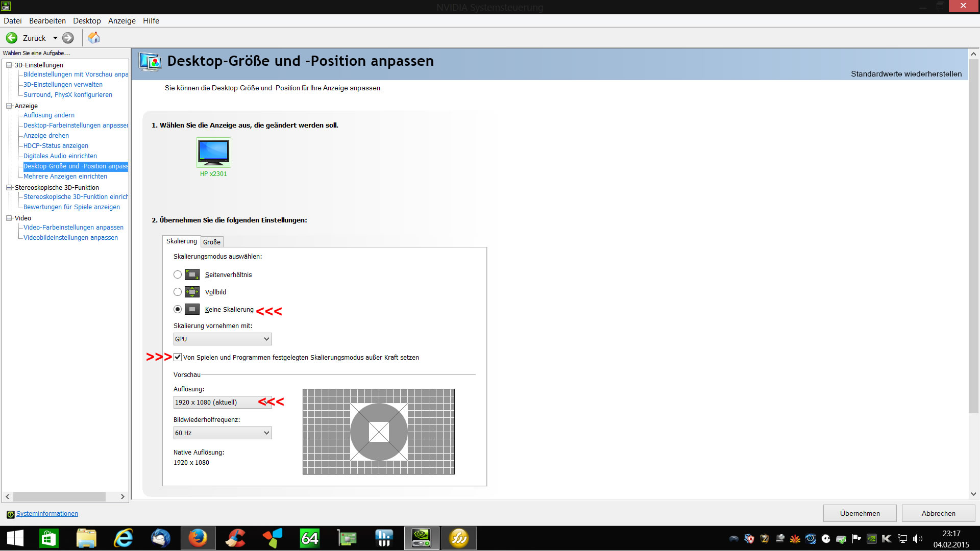980x551 pixels.
Task: Click the Übernehmen button
Action: (860, 513)
